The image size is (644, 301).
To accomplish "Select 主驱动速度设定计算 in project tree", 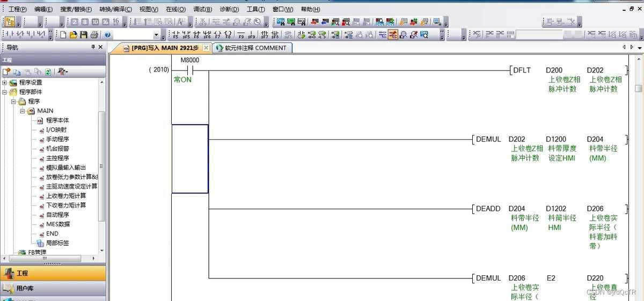I will pos(71,187).
